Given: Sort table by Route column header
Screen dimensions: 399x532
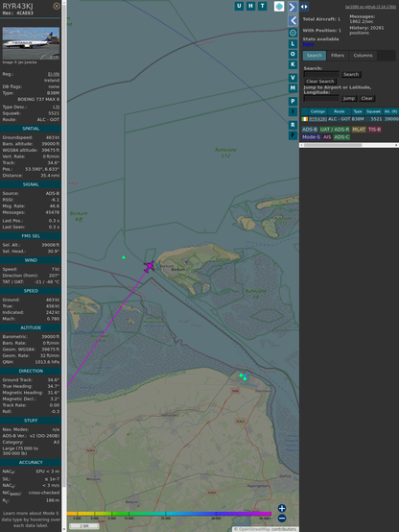Looking at the screenshot, I should (339, 111).
